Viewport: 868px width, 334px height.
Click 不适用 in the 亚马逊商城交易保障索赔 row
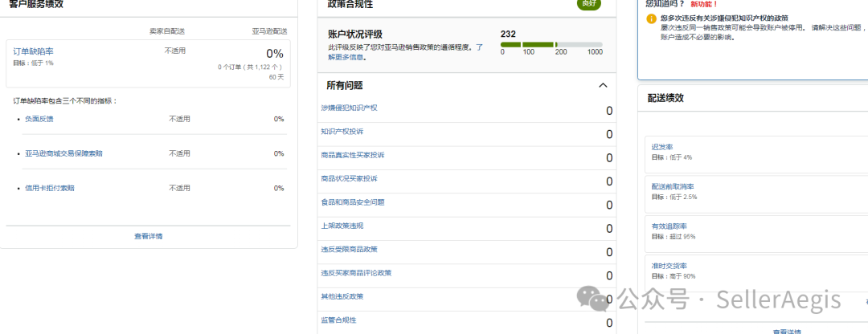pos(179,153)
